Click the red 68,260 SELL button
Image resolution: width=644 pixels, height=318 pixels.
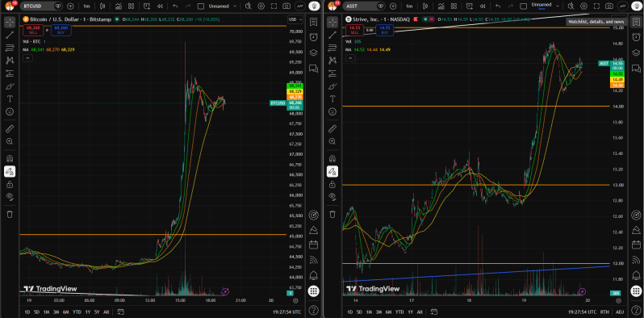click(31, 30)
